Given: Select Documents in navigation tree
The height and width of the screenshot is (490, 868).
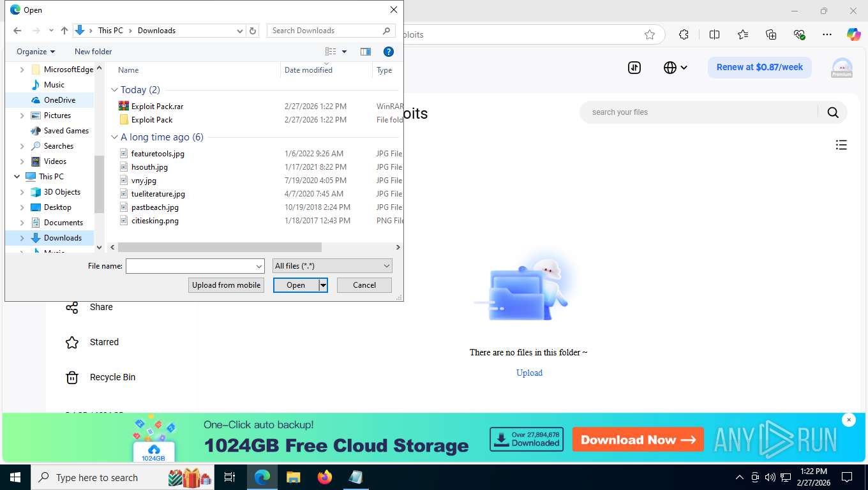Looking at the screenshot, I should (x=63, y=223).
